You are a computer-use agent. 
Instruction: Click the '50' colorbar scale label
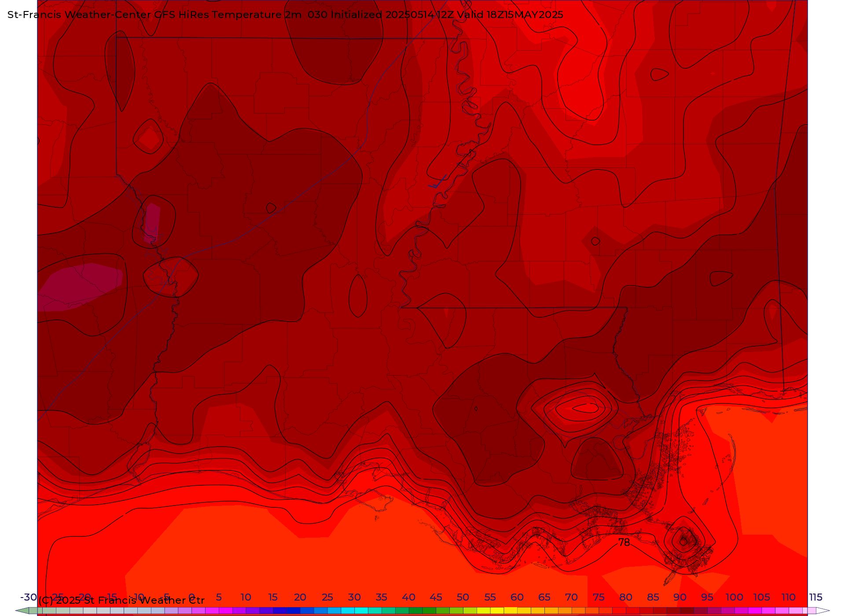463,597
